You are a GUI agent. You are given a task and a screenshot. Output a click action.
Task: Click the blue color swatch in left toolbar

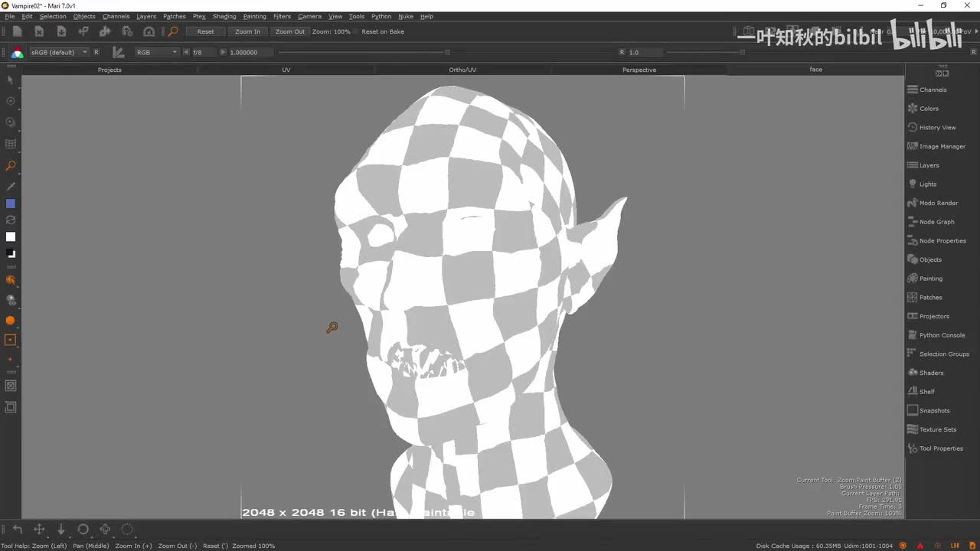click(11, 204)
